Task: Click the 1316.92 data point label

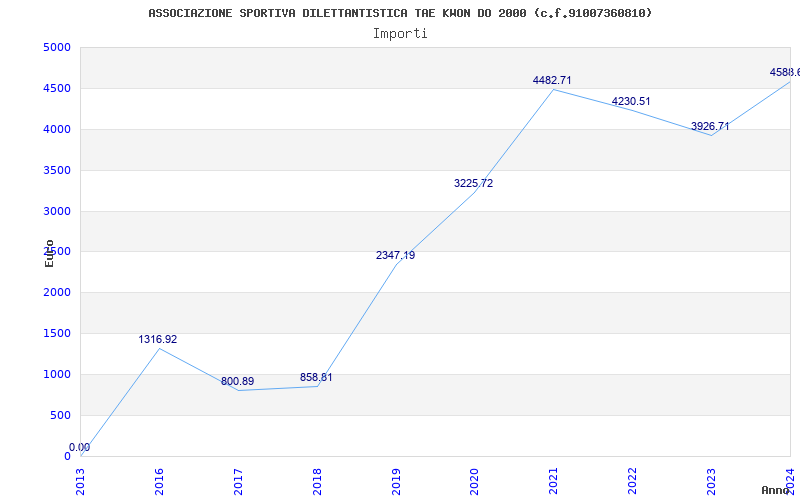Action: [158, 339]
